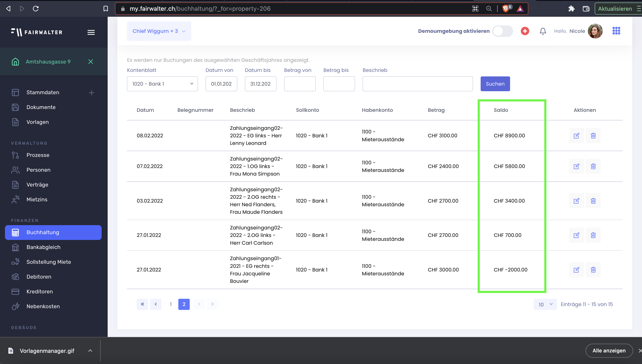Open the notifications bell
642x364 pixels.
(543, 31)
